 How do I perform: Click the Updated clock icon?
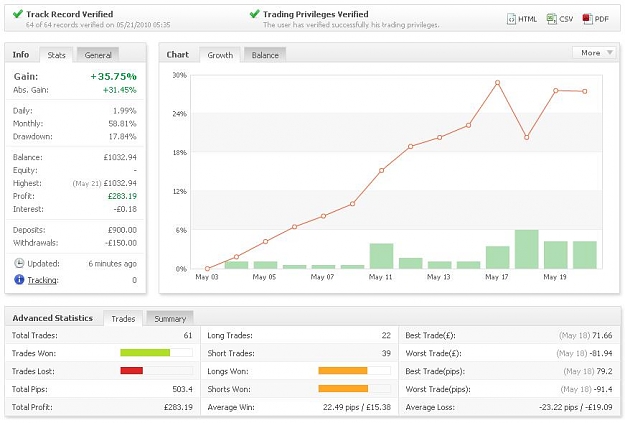coord(19,263)
